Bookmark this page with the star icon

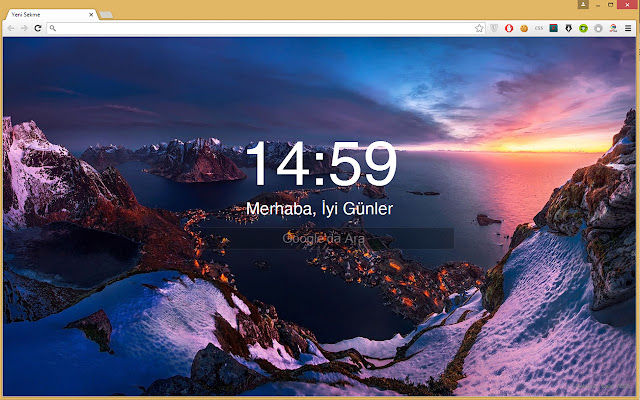(479, 28)
